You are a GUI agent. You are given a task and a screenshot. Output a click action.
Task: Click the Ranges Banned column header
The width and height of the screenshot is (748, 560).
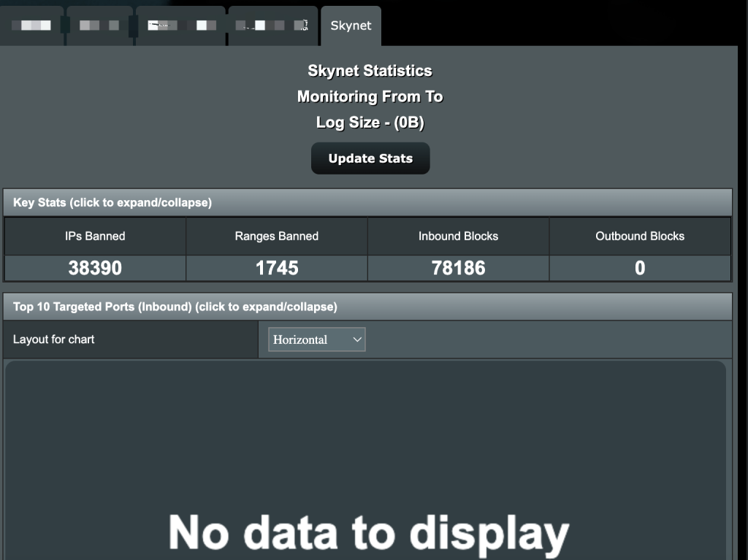(x=277, y=236)
